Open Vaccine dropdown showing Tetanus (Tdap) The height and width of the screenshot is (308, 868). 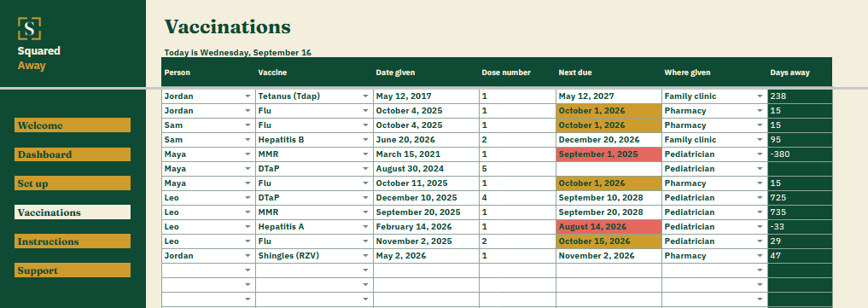click(x=365, y=96)
